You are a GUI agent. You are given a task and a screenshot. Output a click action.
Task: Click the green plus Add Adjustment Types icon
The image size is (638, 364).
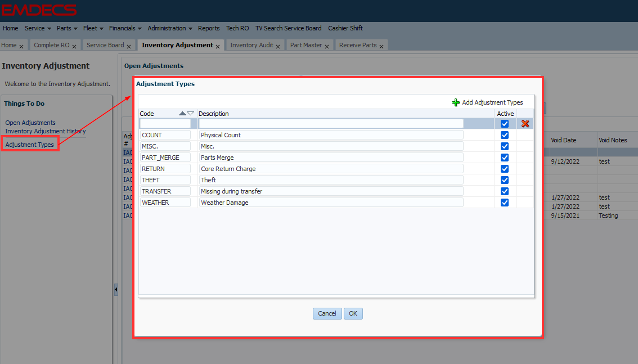click(456, 102)
